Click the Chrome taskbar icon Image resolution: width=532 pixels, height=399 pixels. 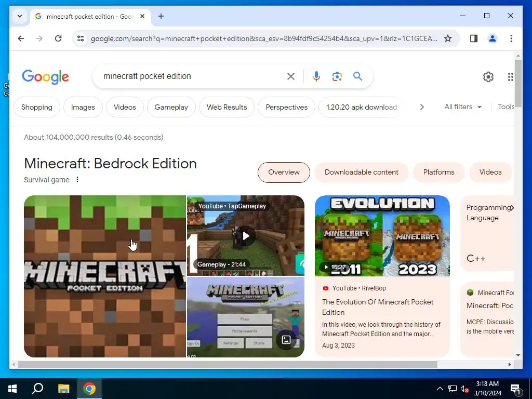point(89,389)
